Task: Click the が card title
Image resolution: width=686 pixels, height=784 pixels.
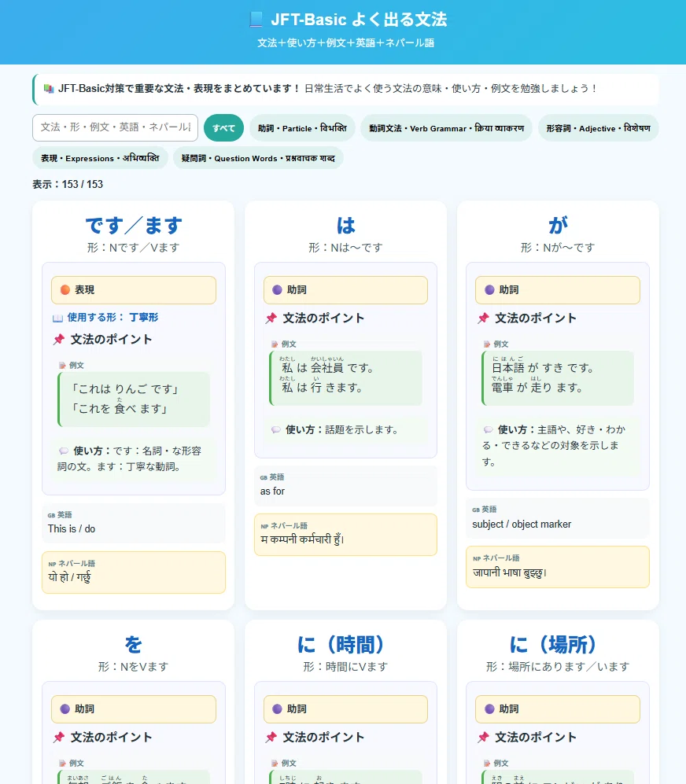Action: pyautogui.click(x=558, y=225)
